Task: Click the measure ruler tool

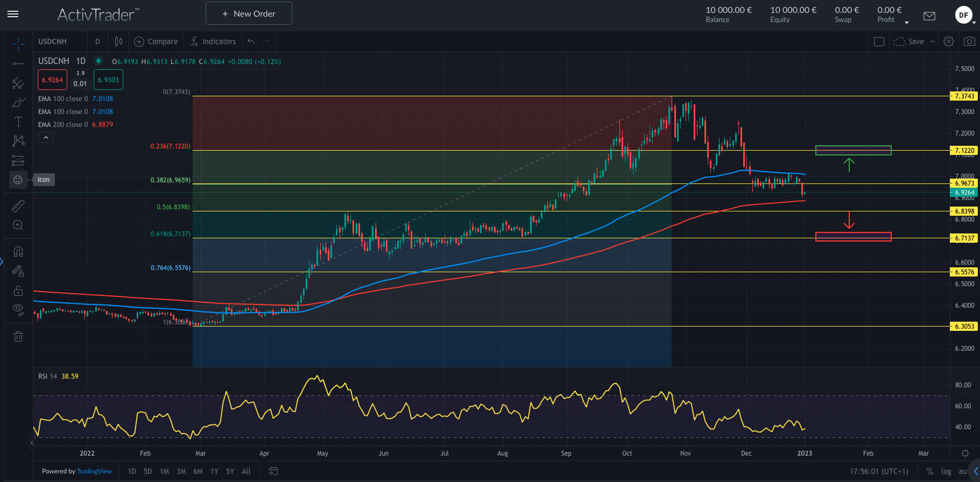Action: click(x=18, y=205)
